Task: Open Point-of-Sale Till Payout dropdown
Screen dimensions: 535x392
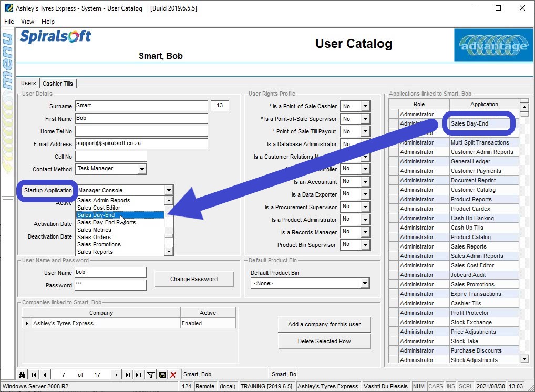Action: pyautogui.click(x=365, y=131)
